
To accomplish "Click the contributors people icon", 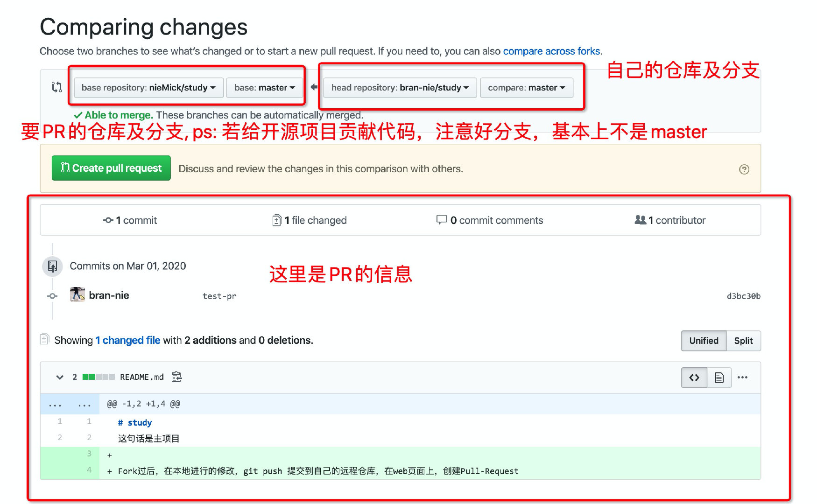I will 641,220.
